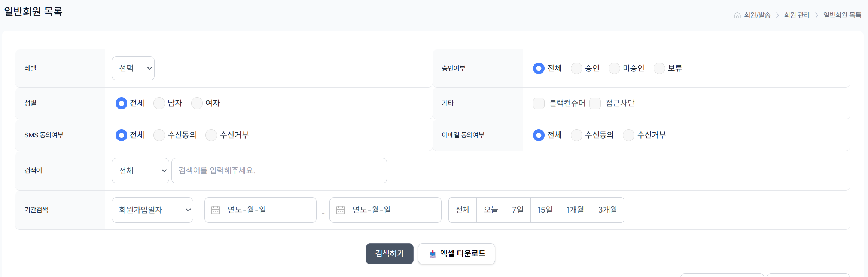The height and width of the screenshot is (277, 868).
Task: Select the 7일 period button
Action: (518, 210)
